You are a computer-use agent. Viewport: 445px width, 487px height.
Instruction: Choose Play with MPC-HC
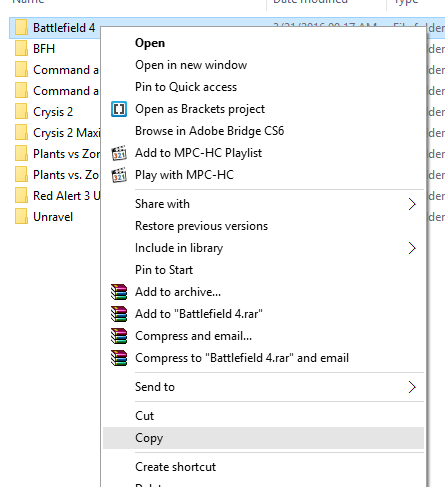point(263,175)
